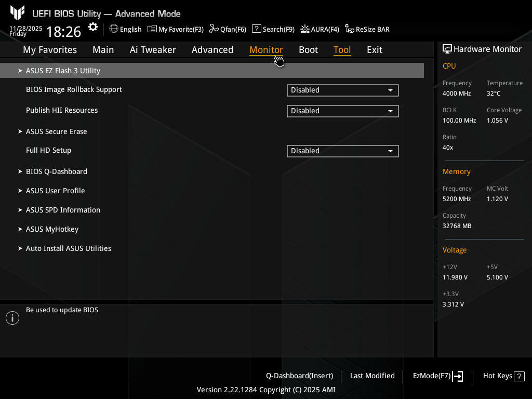This screenshot has width=532, height=399.
Task: Go to the Boot tab
Action: (x=308, y=50)
